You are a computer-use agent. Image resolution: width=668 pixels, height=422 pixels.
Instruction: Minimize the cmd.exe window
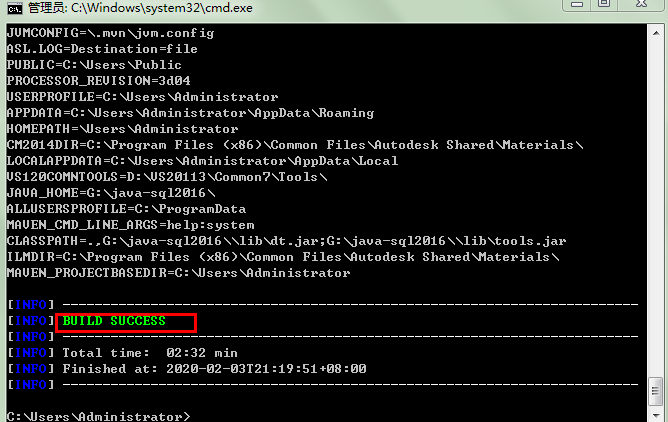click(x=576, y=4)
